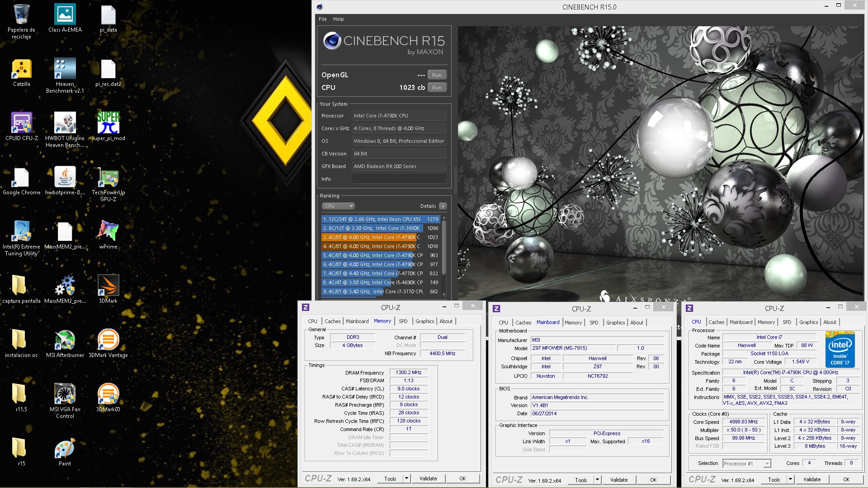This screenshot has width=868, height=488.
Task: Expand the CPU ranking dropdown in Cinebench
Action: pos(338,206)
